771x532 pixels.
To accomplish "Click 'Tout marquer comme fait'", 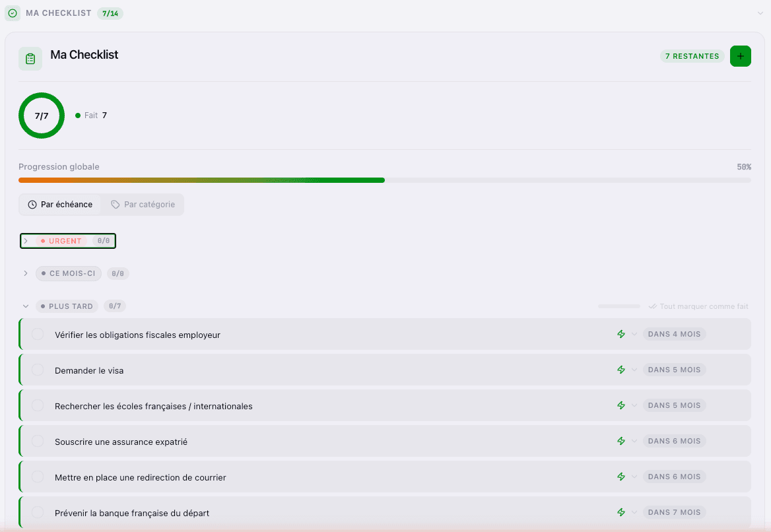I will pos(704,306).
